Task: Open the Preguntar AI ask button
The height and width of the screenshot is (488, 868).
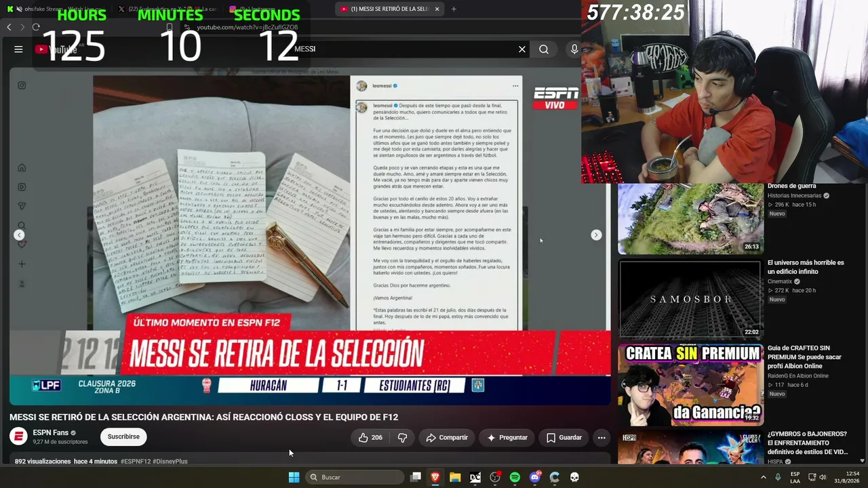Action: [507, 438]
